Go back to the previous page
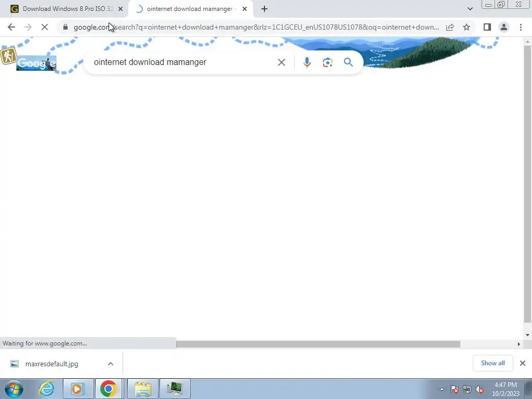The image size is (532, 399). click(11, 27)
